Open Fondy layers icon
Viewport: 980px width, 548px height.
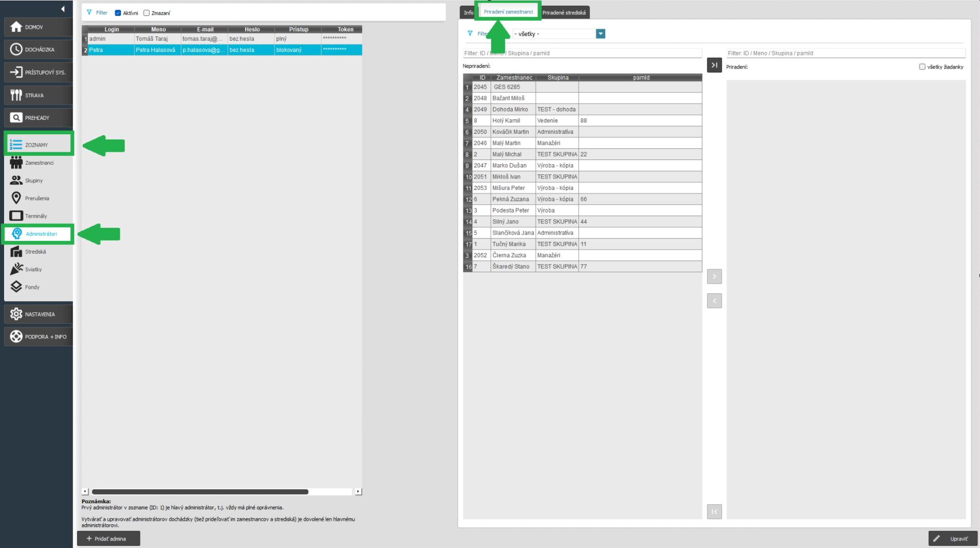point(16,287)
